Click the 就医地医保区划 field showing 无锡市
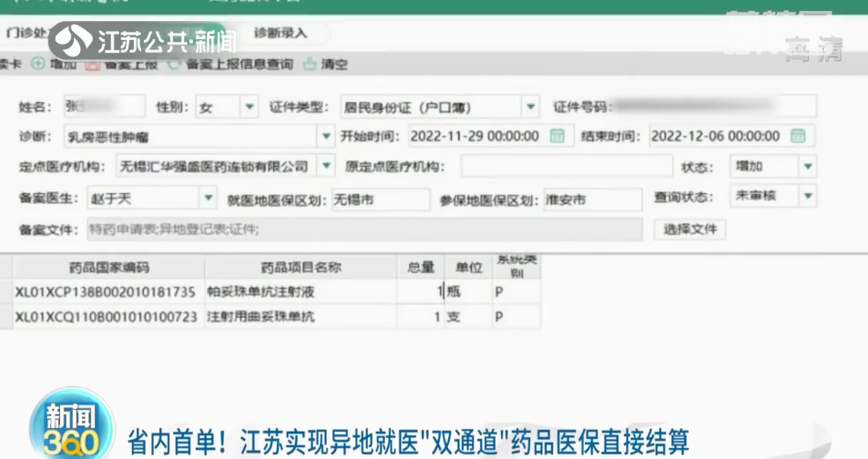Viewport: 868px width, 459px height. [x=379, y=199]
